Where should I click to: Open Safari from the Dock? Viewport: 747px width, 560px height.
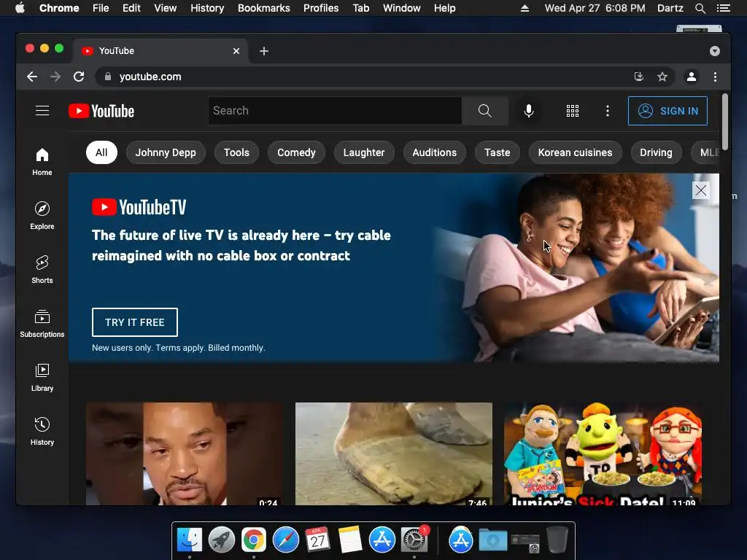286,540
